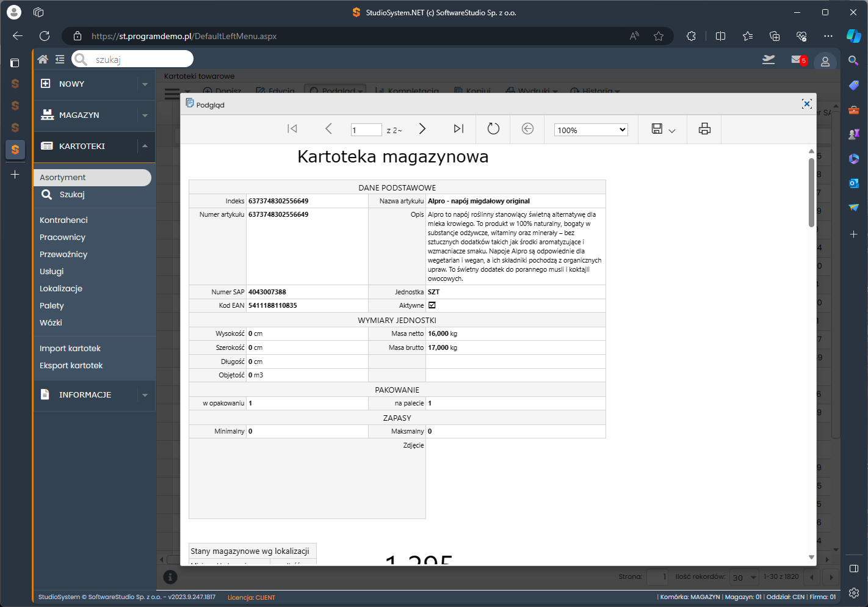Open browser collections icon

[775, 36]
